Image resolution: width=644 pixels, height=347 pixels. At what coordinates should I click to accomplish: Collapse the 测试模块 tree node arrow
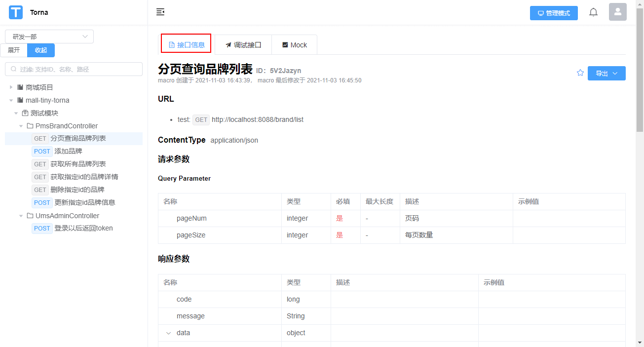[x=16, y=113]
